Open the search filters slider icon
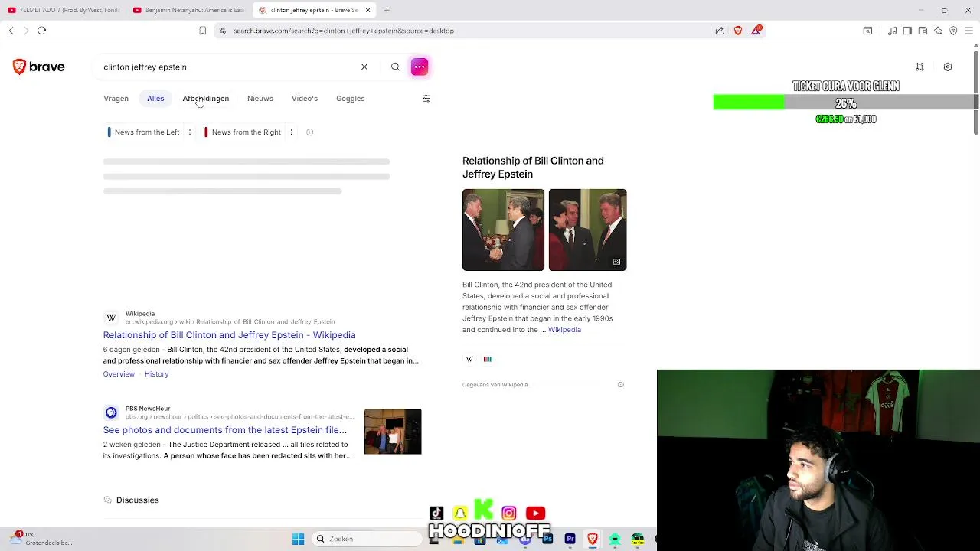 [x=426, y=98]
